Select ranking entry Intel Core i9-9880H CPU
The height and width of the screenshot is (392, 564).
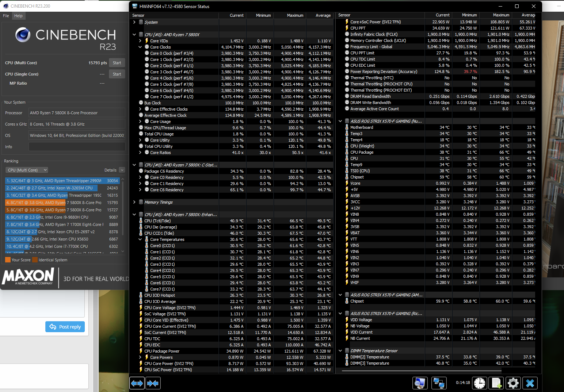click(x=62, y=217)
